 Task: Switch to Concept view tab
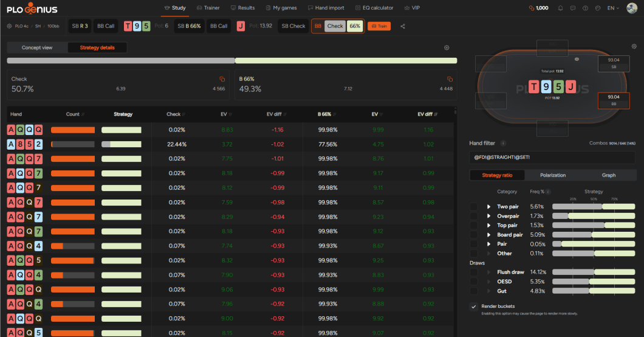click(x=37, y=47)
